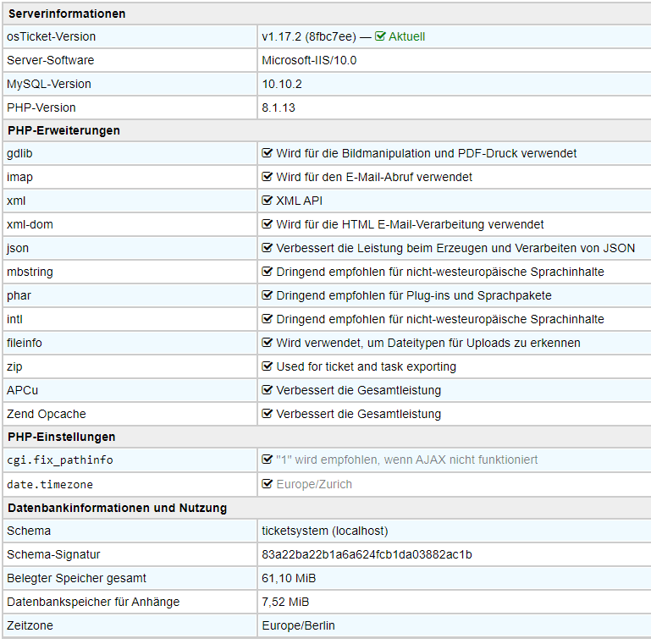651x644 pixels.
Task: Click the green Aktuell check icon
Action: click(380, 36)
